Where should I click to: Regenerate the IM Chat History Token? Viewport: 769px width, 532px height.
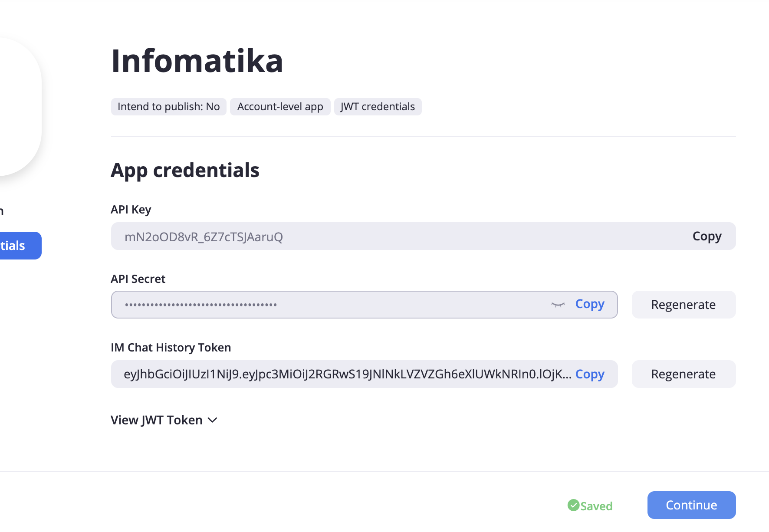(x=684, y=374)
